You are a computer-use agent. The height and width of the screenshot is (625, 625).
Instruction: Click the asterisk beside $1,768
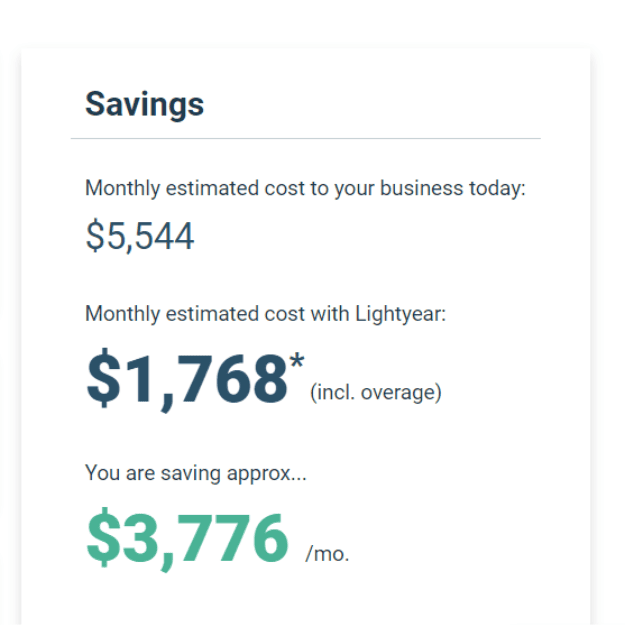(x=297, y=362)
